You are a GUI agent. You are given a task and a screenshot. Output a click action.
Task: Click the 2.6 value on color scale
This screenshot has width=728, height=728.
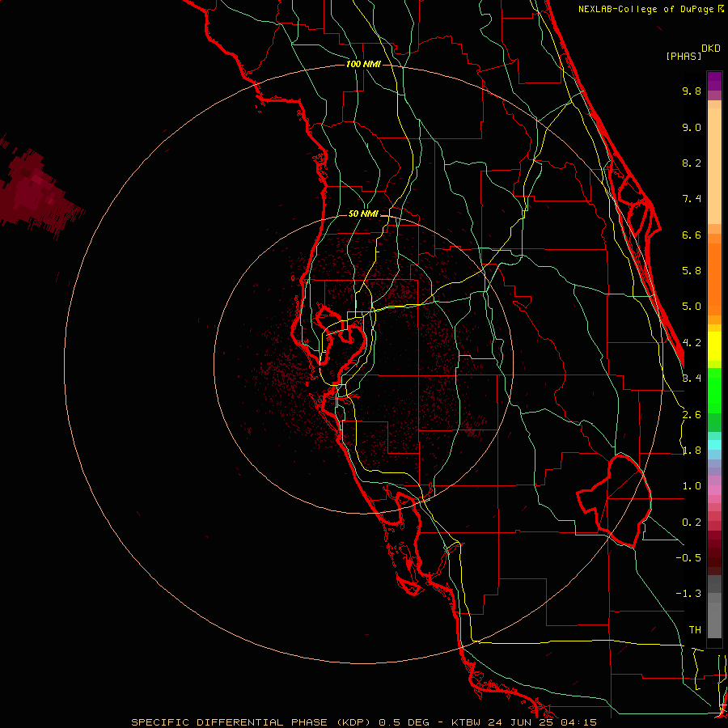pos(692,415)
